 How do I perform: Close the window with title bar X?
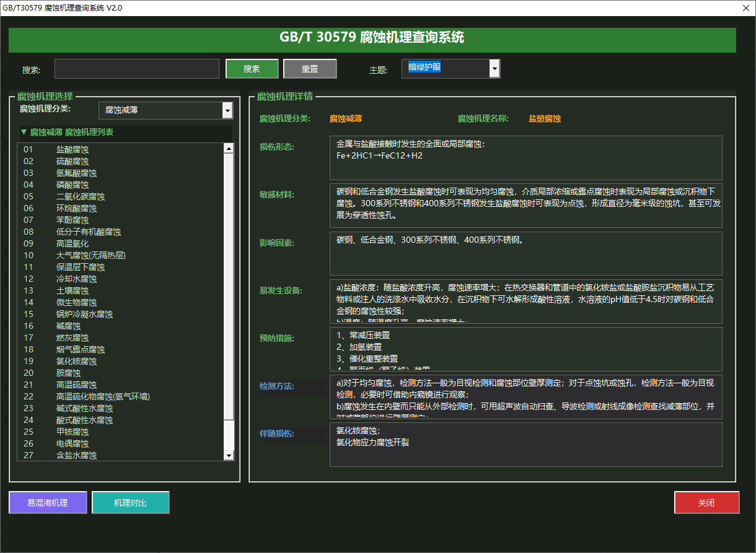point(745,8)
